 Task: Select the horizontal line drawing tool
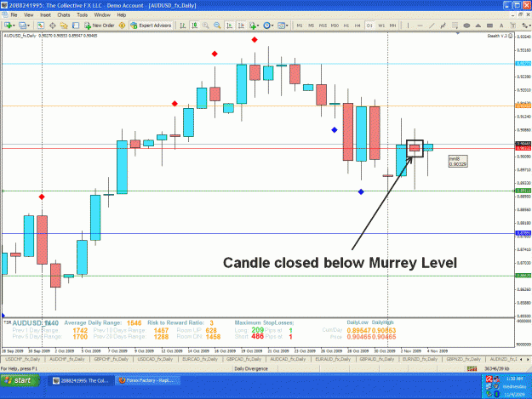tap(420, 26)
